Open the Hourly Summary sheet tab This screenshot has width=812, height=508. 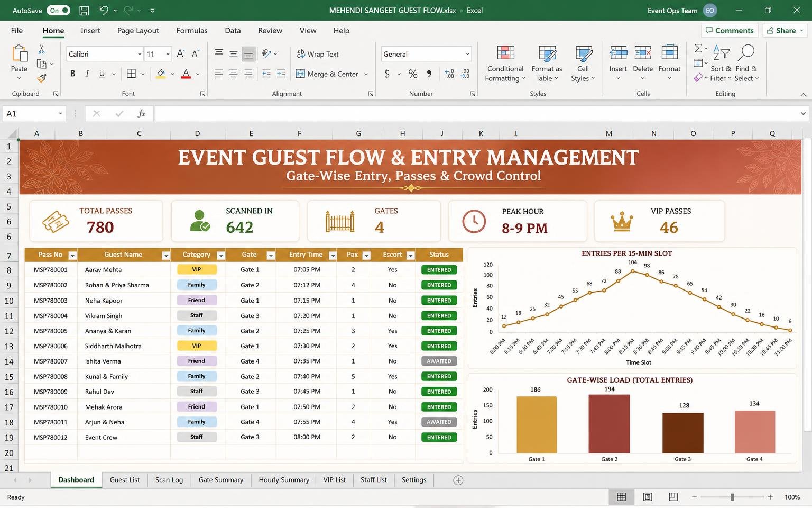point(284,480)
